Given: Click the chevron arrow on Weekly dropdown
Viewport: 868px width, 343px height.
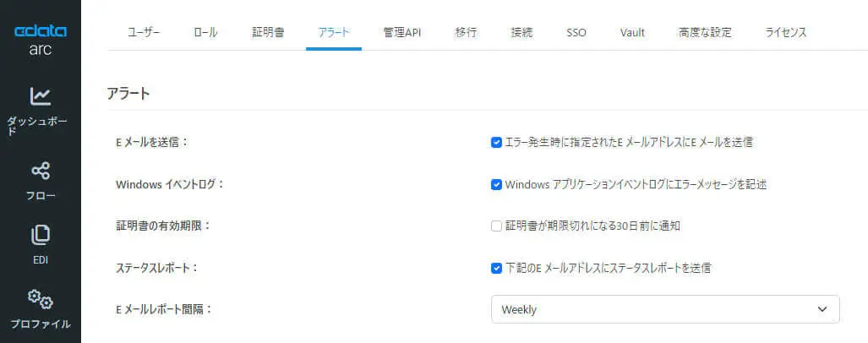Looking at the screenshot, I should pos(822,309).
